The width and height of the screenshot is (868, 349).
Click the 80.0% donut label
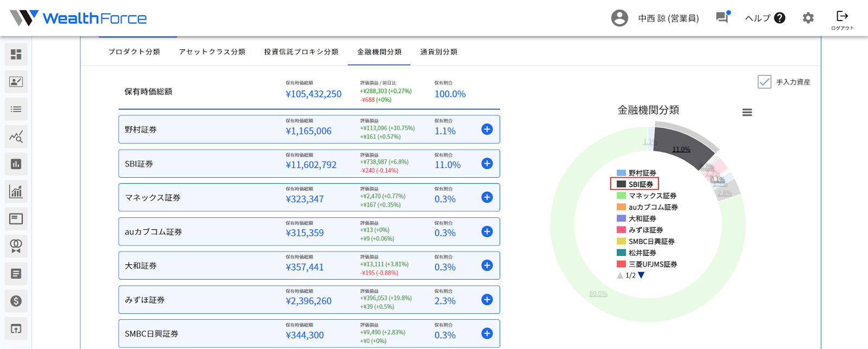point(598,294)
